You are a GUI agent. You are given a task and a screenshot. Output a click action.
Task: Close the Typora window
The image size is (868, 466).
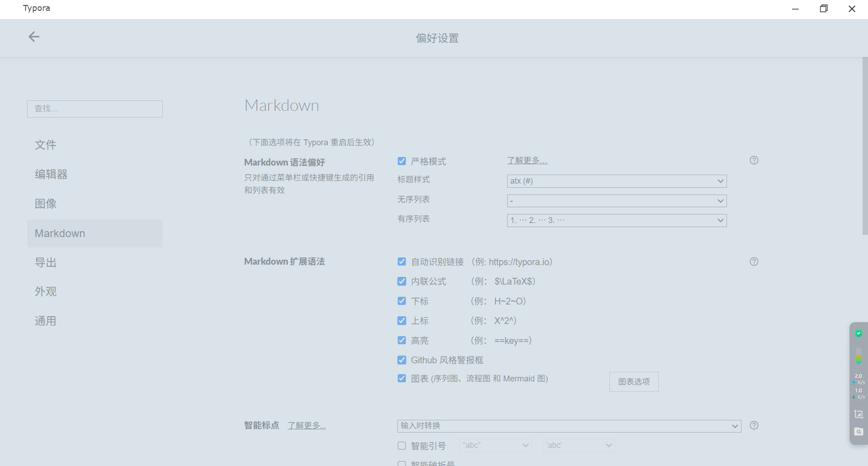click(852, 9)
